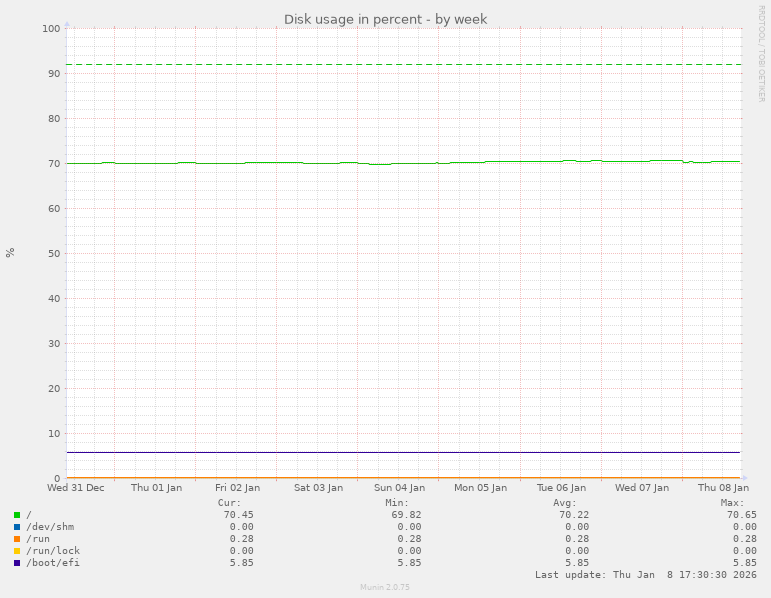Image resolution: width=771 pixels, height=598 pixels.
Task: Click the 'Thu 08 Jan' axis label
Action: pyautogui.click(x=723, y=487)
